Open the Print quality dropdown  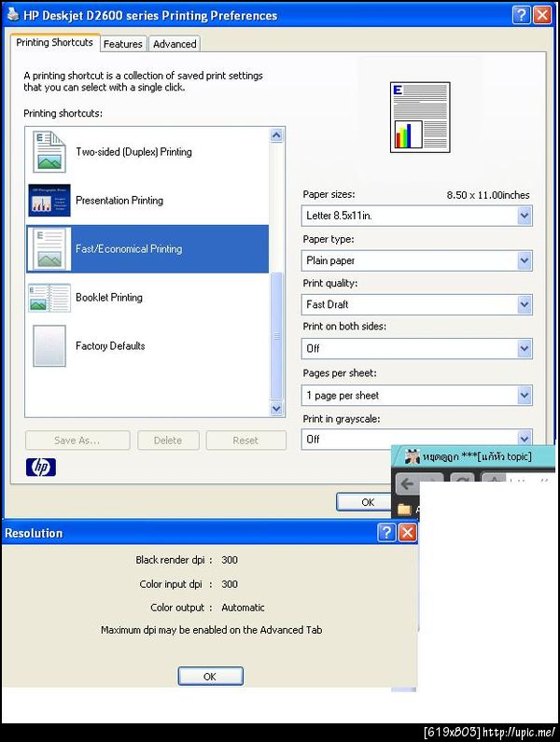tap(524, 304)
